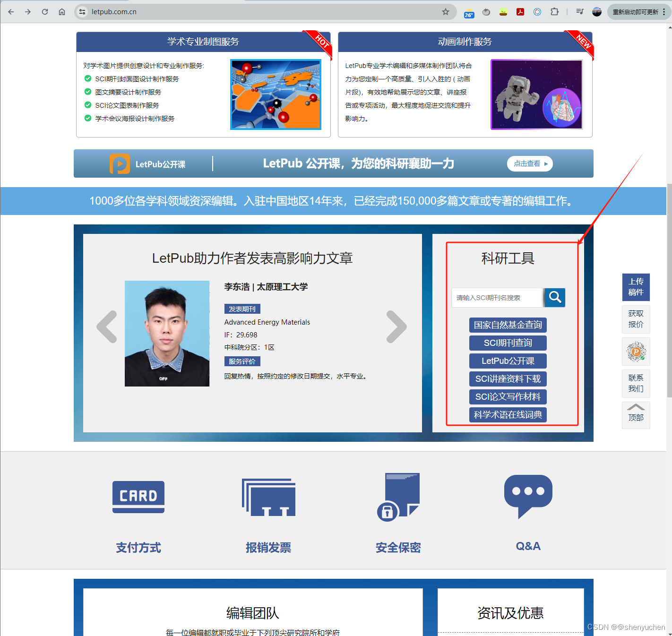
Task: Open the browser profile avatar
Action: [x=597, y=12]
